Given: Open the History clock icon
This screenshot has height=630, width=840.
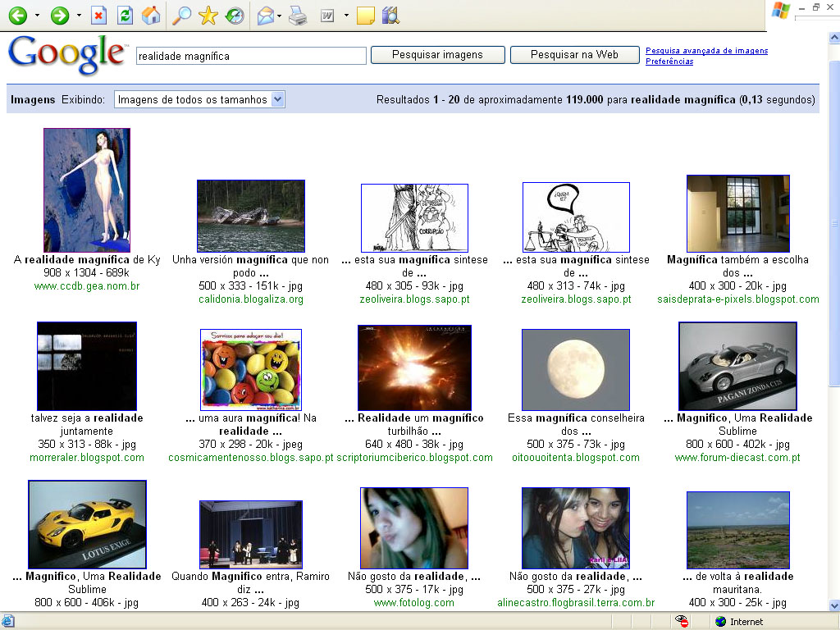Looking at the screenshot, I should (x=235, y=15).
